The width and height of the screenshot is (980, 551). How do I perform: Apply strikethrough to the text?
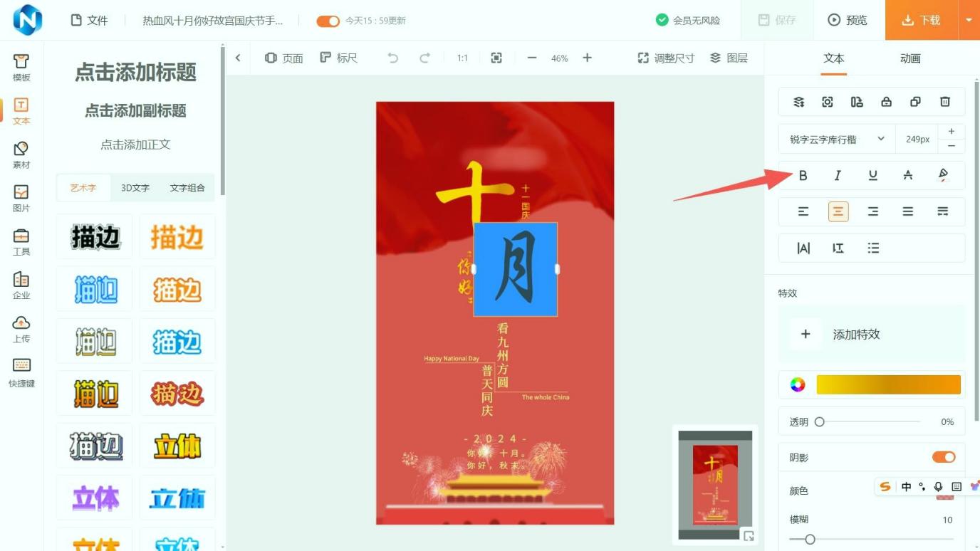coord(907,175)
